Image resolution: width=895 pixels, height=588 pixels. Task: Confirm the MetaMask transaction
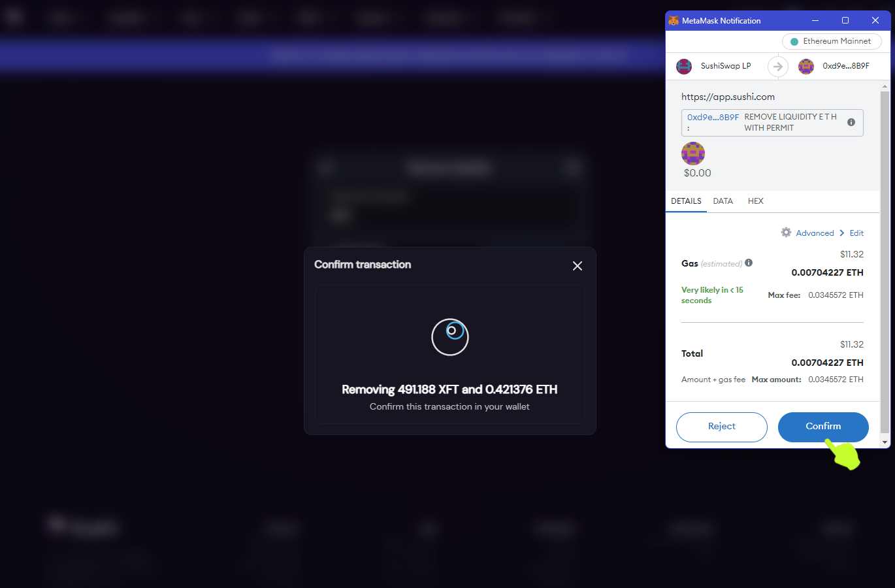click(x=823, y=427)
